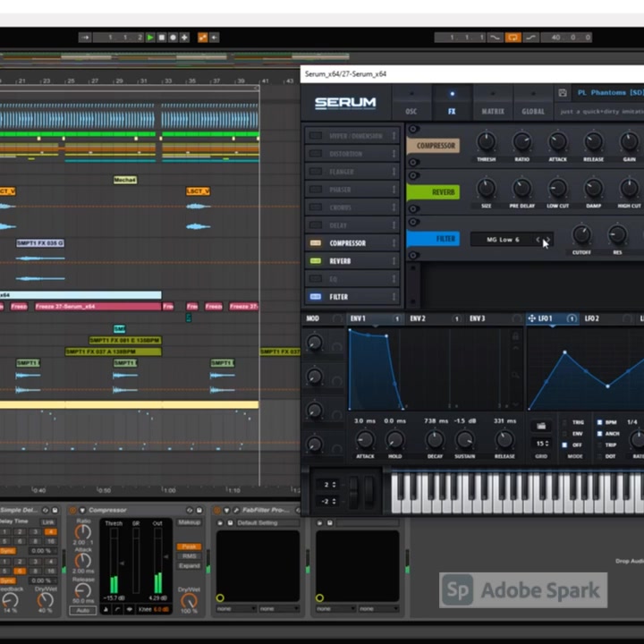Switch to the FX tab in Serum
Image resolution: width=644 pixels, height=644 pixels.
click(452, 104)
